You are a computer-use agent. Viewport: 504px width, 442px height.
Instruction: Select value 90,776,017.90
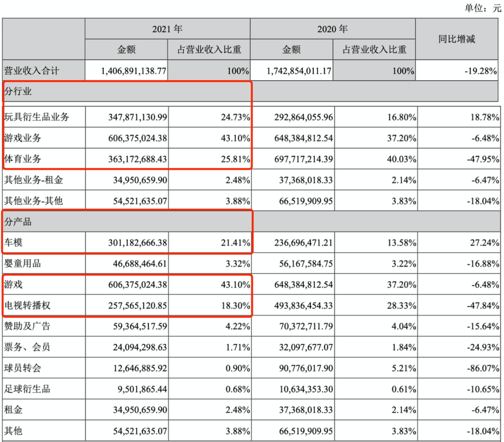306,368
